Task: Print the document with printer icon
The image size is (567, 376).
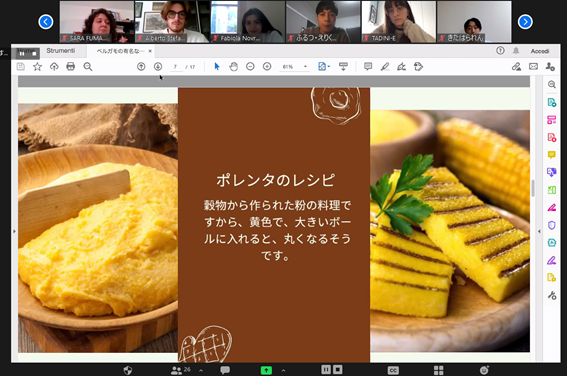Action: [x=71, y=67]
